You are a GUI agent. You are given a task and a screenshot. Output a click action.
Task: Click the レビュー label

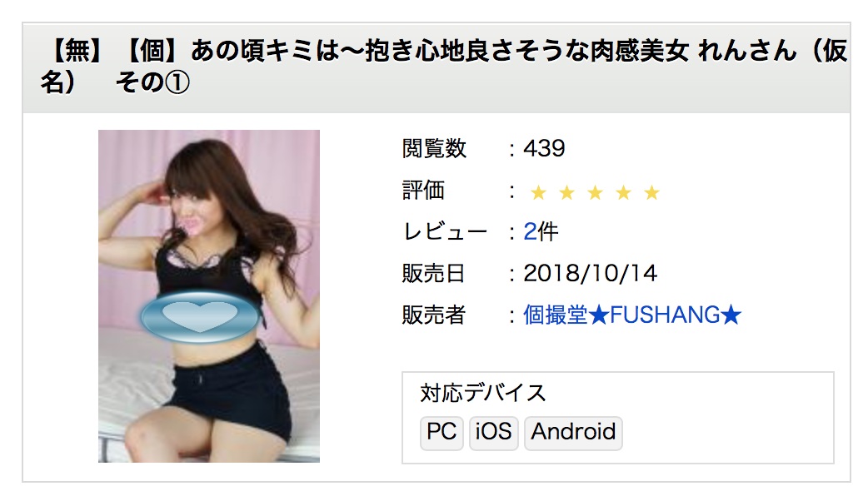445,231
